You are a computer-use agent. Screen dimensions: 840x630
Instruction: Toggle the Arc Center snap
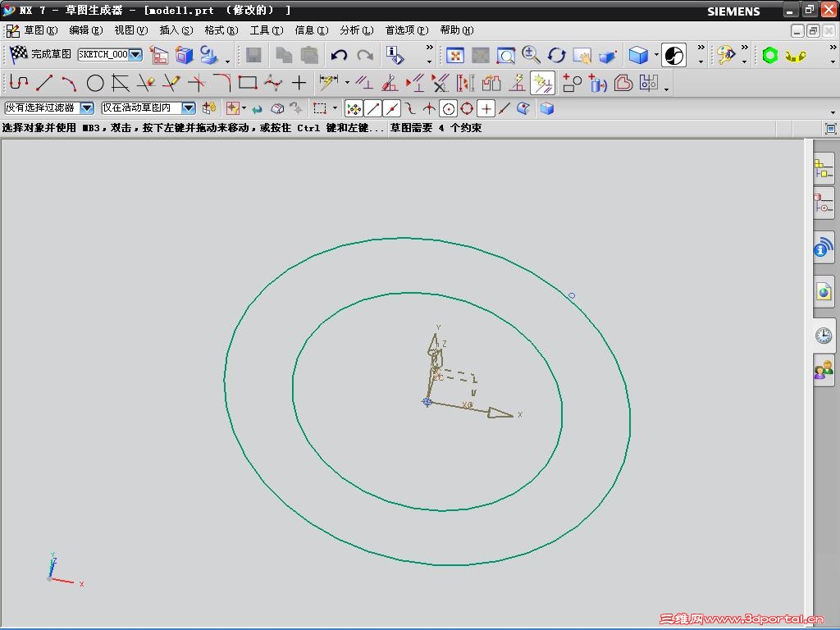pyautogui.click(x=449, y=109)
